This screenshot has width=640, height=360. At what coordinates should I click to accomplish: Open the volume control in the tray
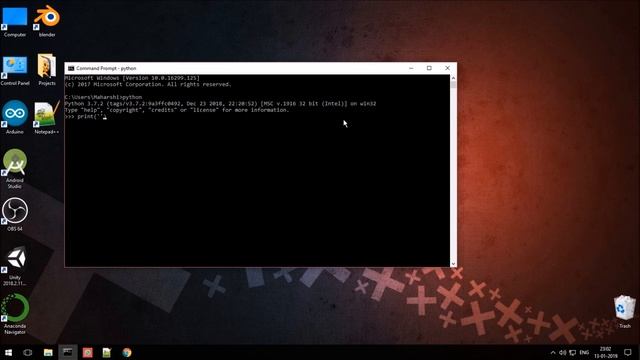click(x=563, y=353)
